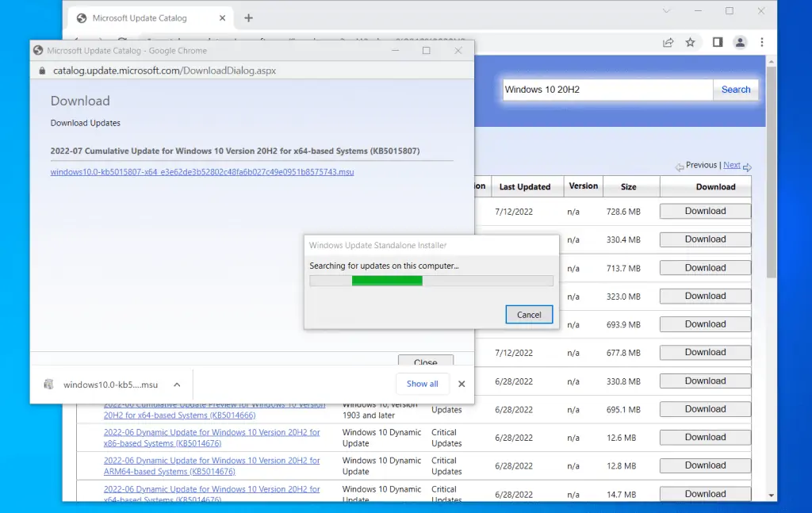Dismiss the downloads bar with X
This screenshot has width=812, height=513.
point(462,384)
